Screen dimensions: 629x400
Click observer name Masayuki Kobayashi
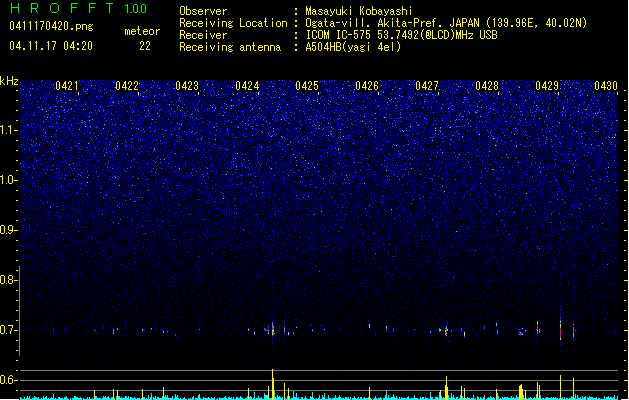point(359,11)
